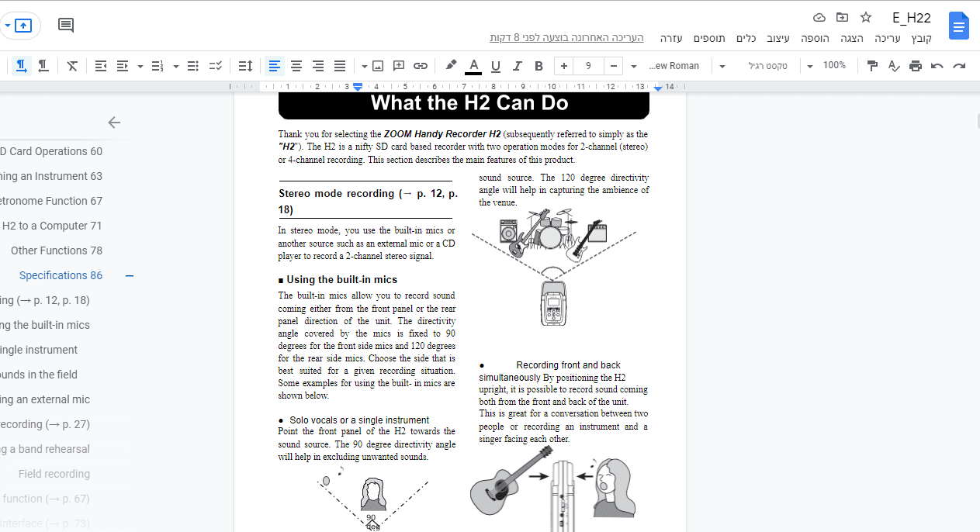This screenshot has height=532, width=980.
Task: Redo the last action
Action: 960,66
